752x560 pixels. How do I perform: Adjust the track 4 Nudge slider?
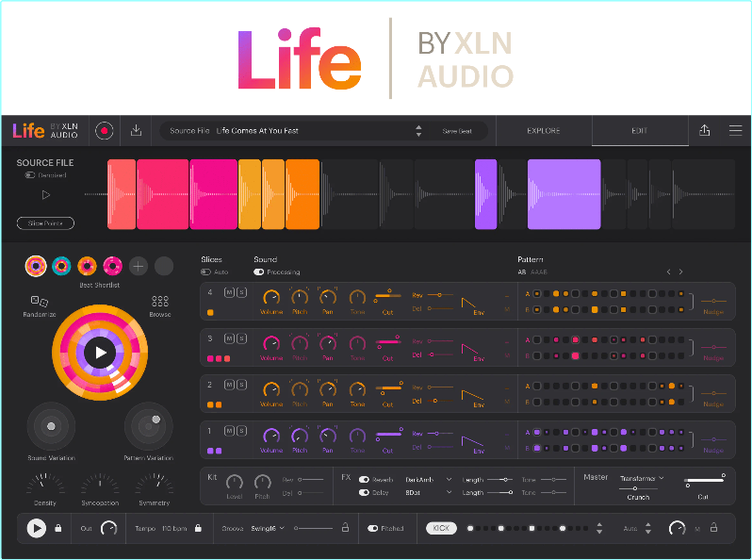pyautogui.click(x=713, y=301)
